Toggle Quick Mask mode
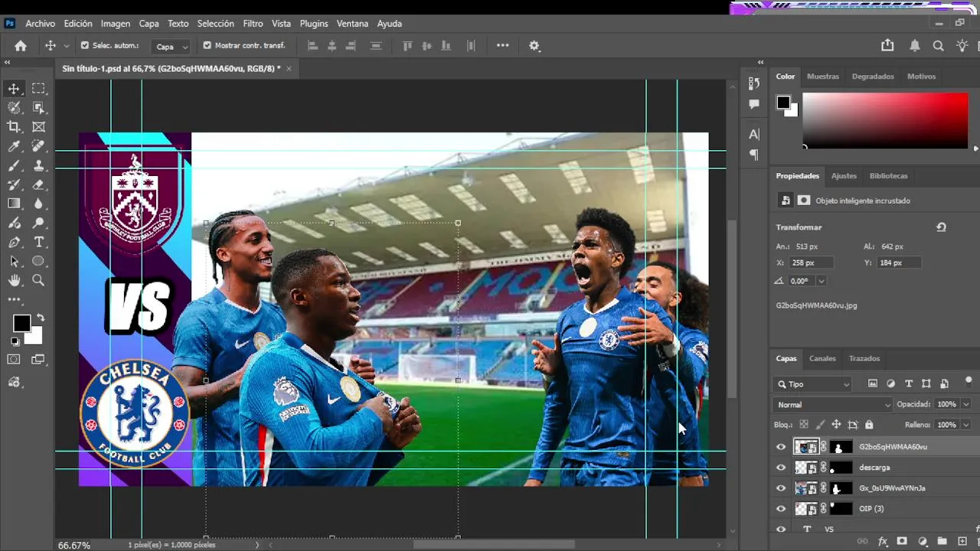980x551 pixels. tap(14, 359)
